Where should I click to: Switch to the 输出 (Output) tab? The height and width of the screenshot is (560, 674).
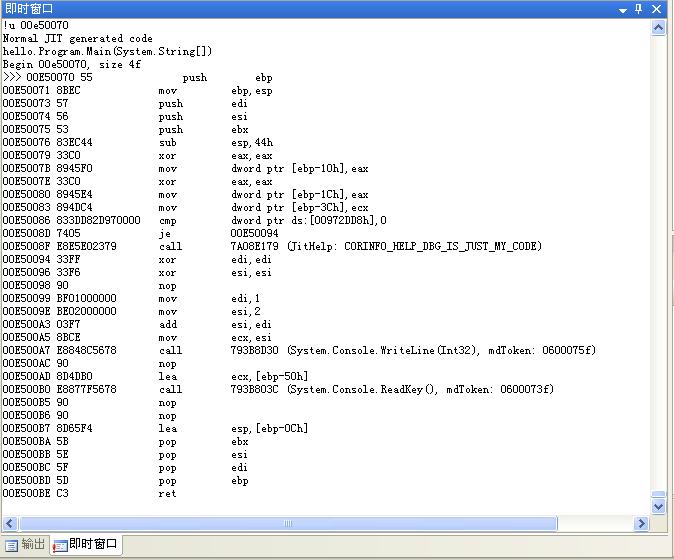pyautogui.click(x=26, y=545)
